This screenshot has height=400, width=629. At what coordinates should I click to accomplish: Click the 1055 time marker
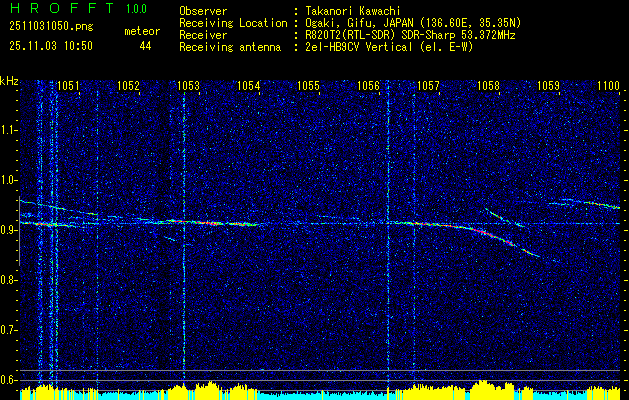coord(308,85)
